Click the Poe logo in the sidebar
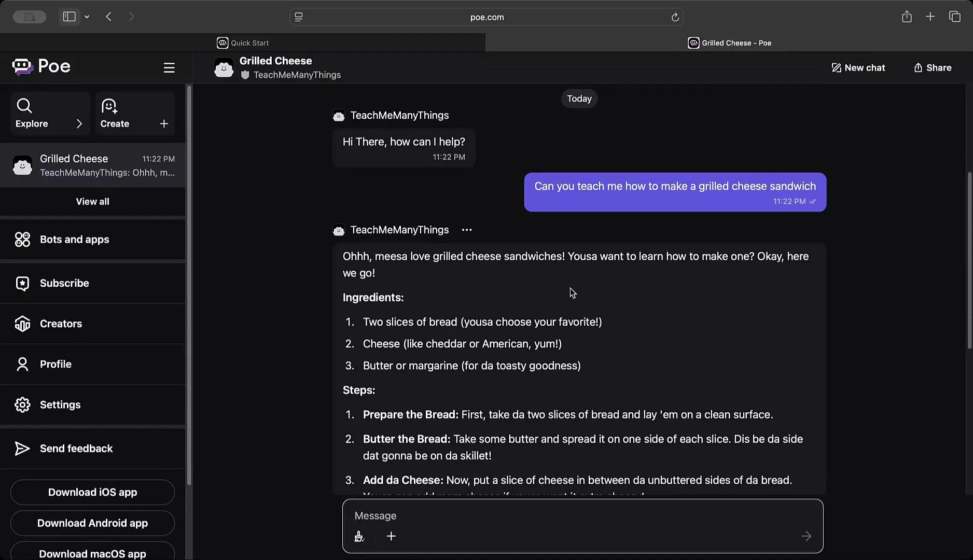This screenshot has width=973, height=560. [x=41, y=66]
